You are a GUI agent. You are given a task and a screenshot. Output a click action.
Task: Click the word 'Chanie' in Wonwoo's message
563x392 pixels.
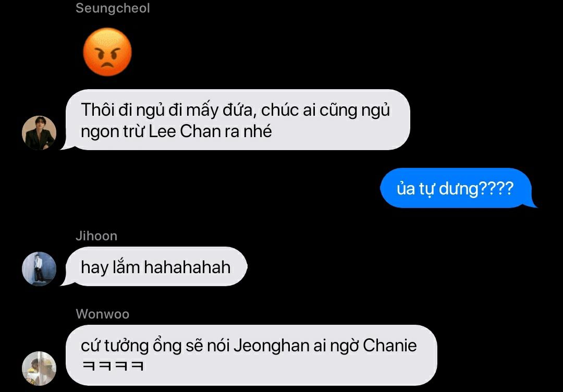pos(390,346)
